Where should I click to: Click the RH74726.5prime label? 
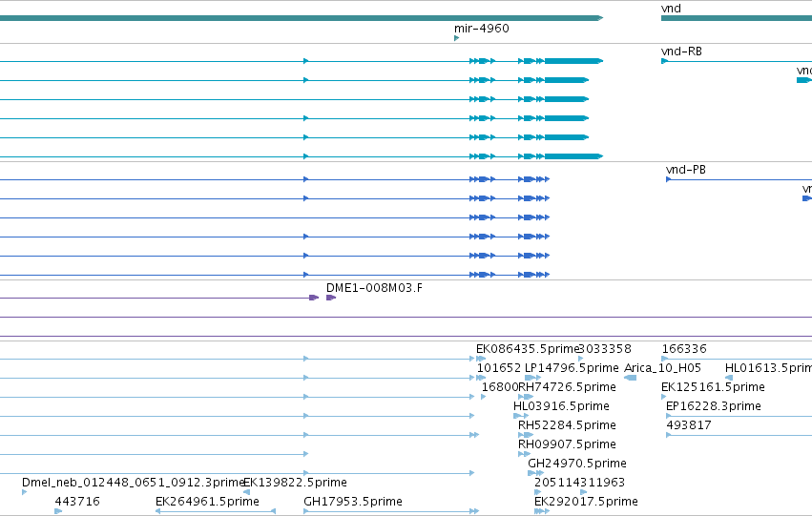567,387
